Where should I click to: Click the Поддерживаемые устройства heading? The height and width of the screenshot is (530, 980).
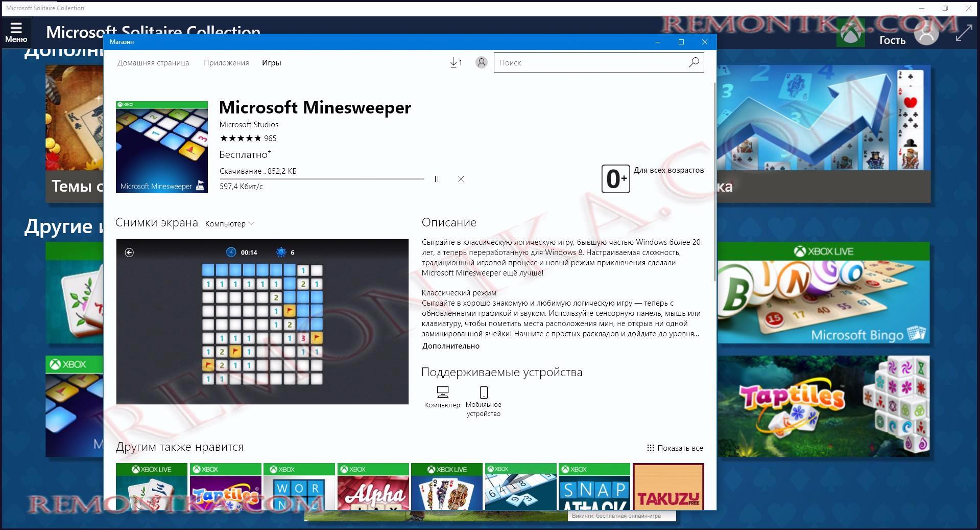502,372
